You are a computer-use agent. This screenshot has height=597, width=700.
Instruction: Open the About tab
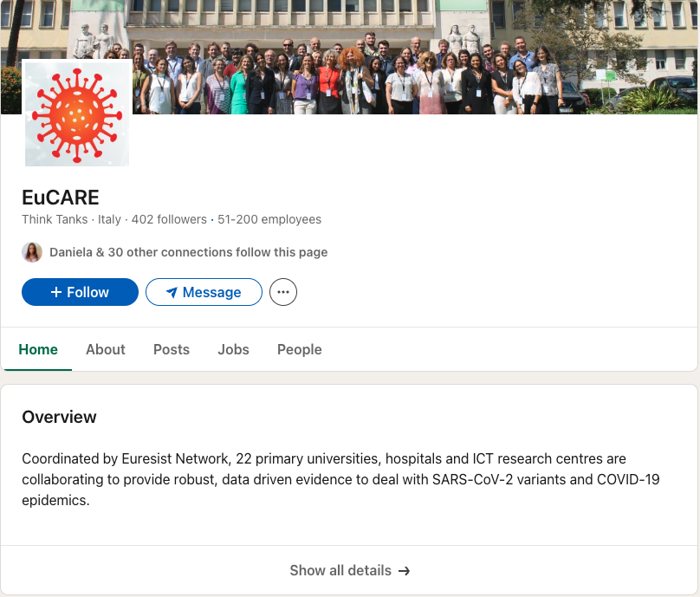pos(106,349)
